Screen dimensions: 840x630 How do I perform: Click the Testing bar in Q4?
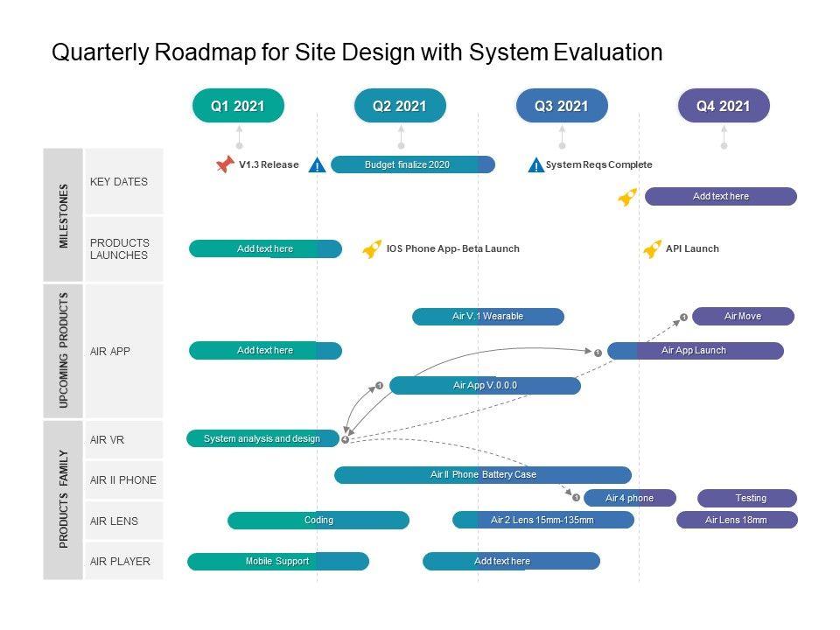click(x=747, y=498)
